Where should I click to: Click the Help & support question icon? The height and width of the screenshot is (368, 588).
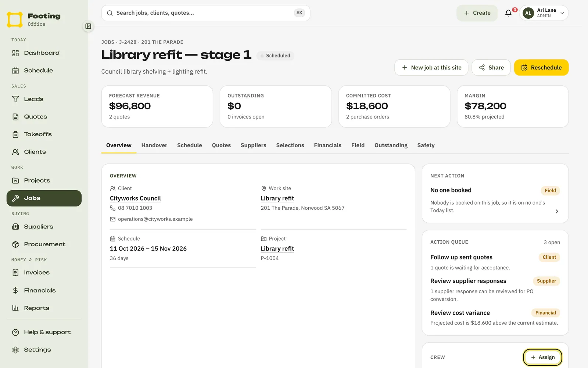(x=15, y=332)
